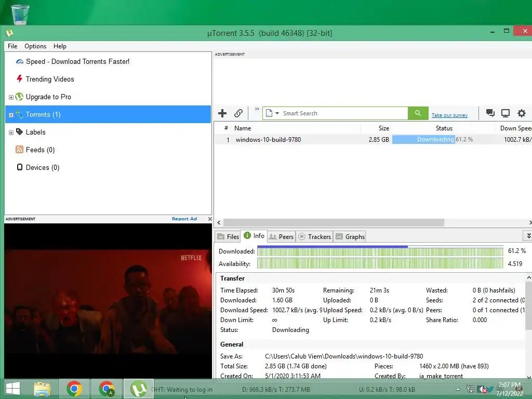Click the torrent list horizontal scrollbar
This screenshot has width=532, height=399.
point(334,222)
